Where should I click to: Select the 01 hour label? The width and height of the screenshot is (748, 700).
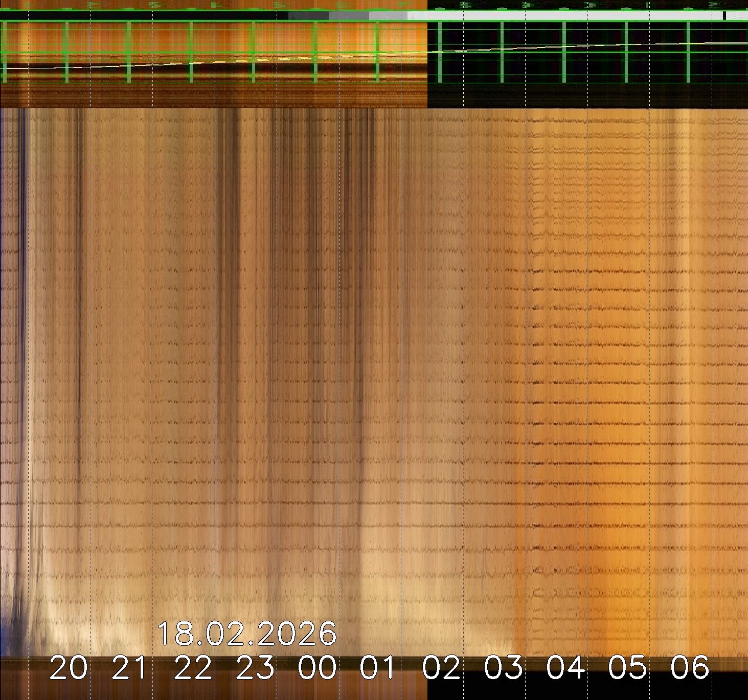tap(379, 668)
